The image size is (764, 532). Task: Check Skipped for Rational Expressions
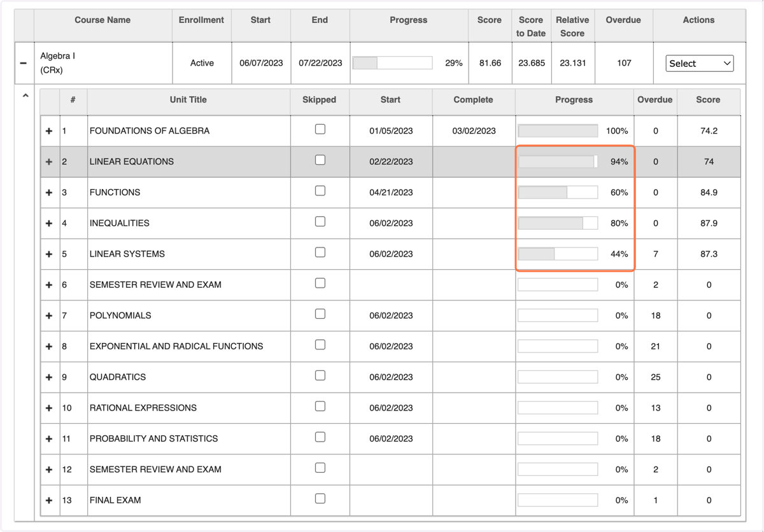320,406
